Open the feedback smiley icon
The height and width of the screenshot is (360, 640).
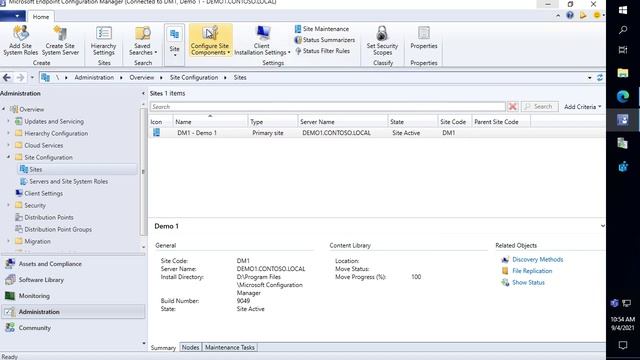click(x=597, y=16)
